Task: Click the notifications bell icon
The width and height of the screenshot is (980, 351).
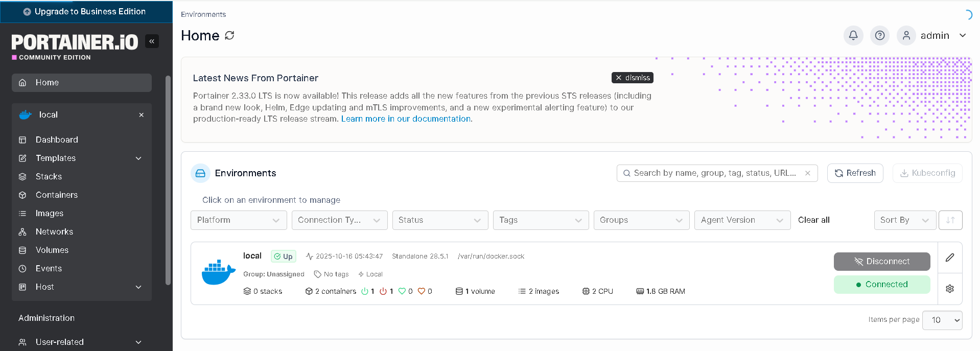Action: (853, 35)
